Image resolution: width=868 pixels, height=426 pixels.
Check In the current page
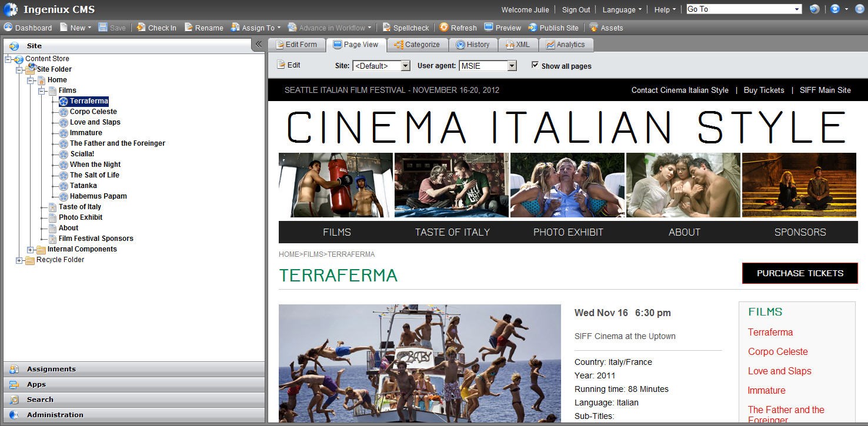tap(156, 28)
